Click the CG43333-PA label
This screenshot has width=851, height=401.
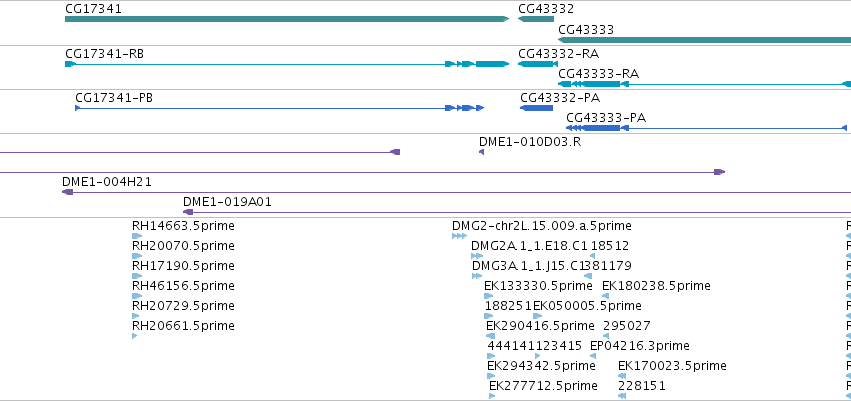tap(606, 118)
